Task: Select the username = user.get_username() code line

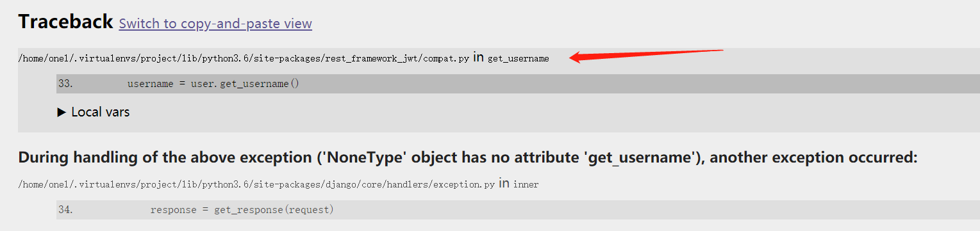Action: point(518,84)
